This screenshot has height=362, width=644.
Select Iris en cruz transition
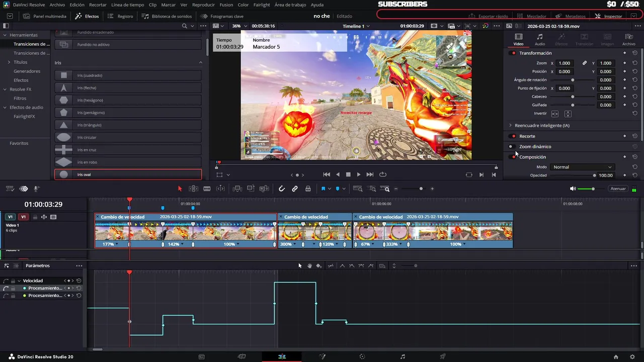(x=128, y=150)
